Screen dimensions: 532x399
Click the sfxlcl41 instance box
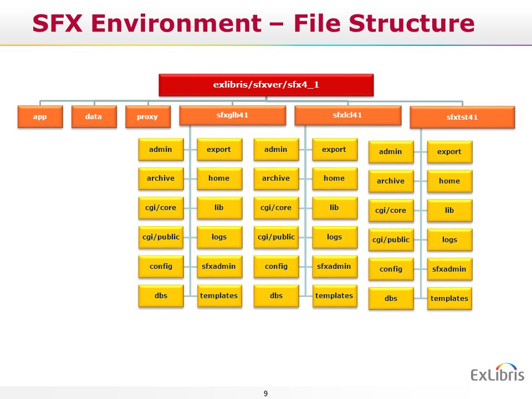click(348, 115)
